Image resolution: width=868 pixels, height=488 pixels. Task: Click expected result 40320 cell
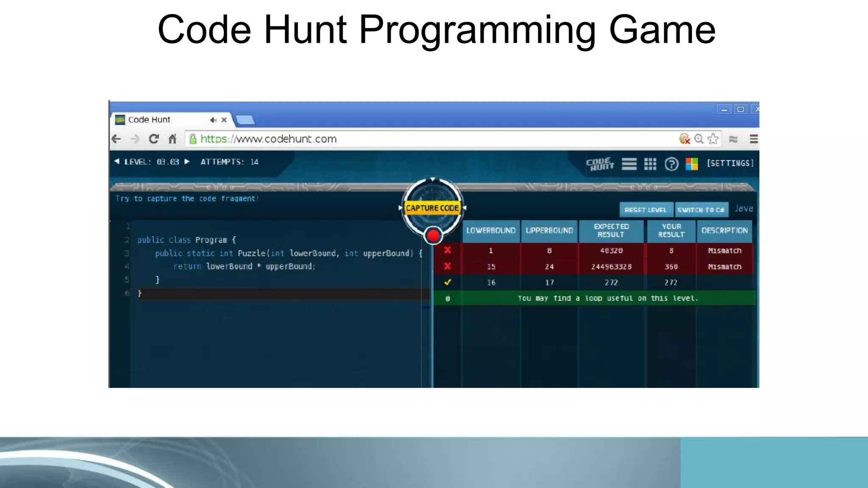click(611, 250)
